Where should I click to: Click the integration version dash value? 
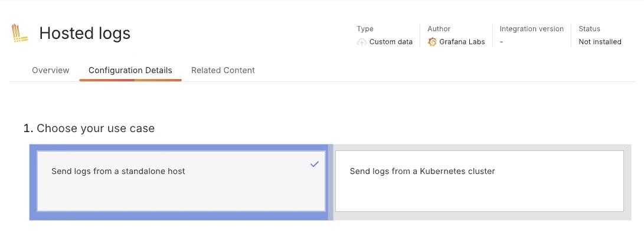pos(502,42)
